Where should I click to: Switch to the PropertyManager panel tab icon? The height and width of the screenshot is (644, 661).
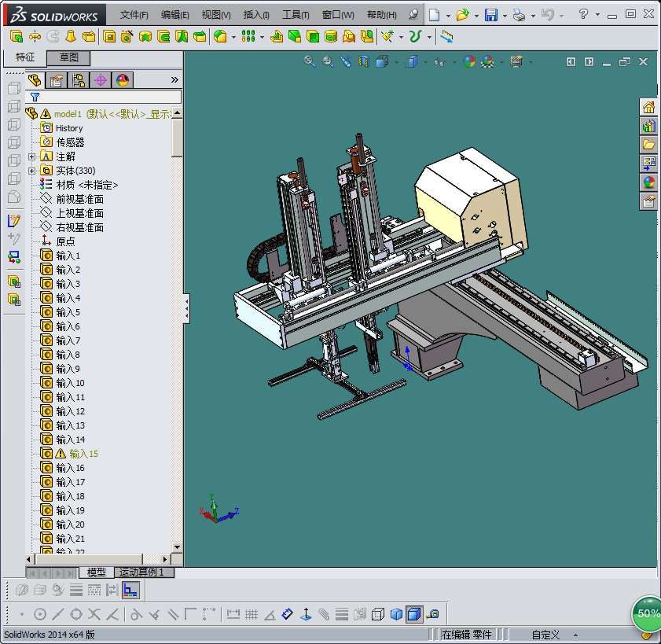[x=56, y=79]
